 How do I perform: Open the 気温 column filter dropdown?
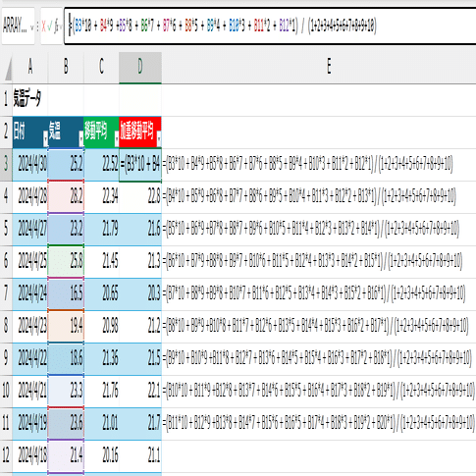pos(81,139)
